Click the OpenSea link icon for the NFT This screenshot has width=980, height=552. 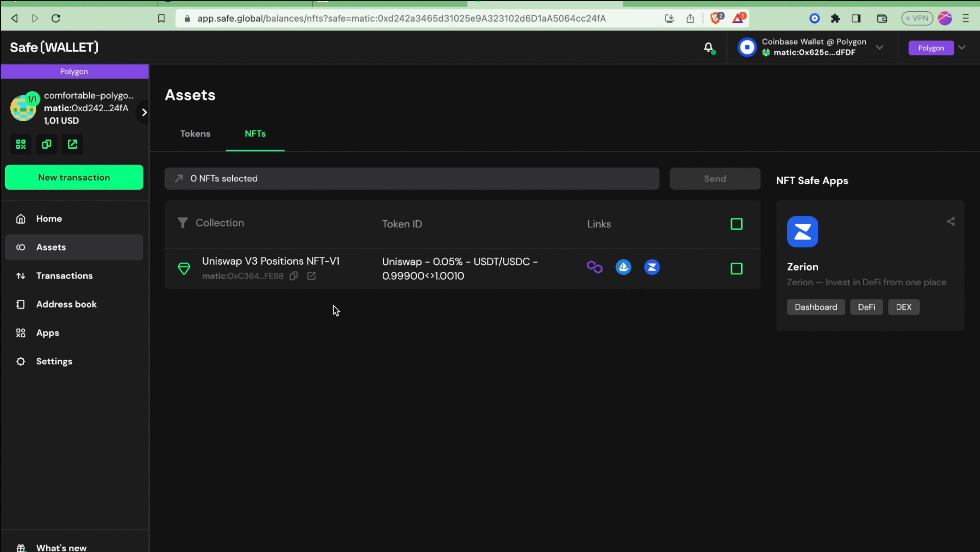623,268
